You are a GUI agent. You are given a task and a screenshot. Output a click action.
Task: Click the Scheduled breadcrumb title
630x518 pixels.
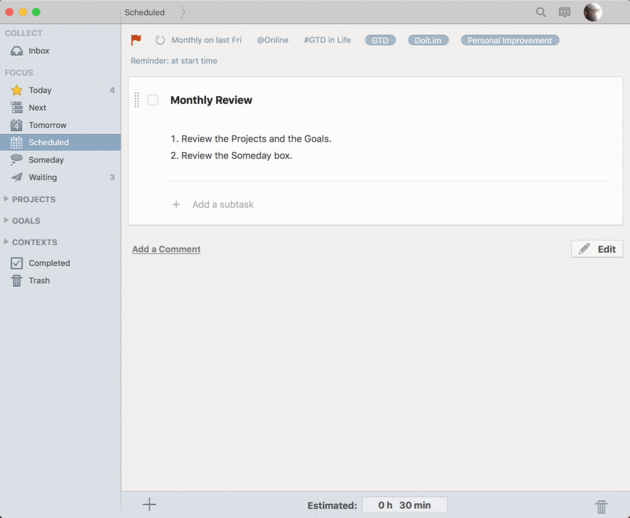(x=145, y=12)
